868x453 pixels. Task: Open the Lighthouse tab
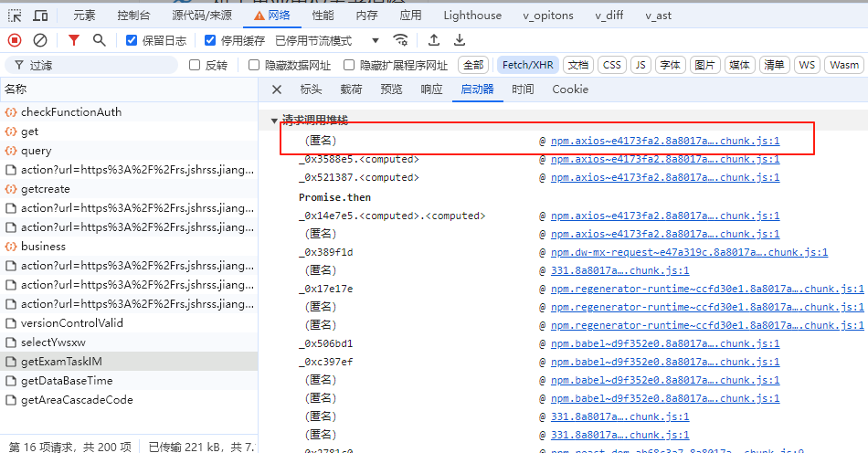[472, 16]
